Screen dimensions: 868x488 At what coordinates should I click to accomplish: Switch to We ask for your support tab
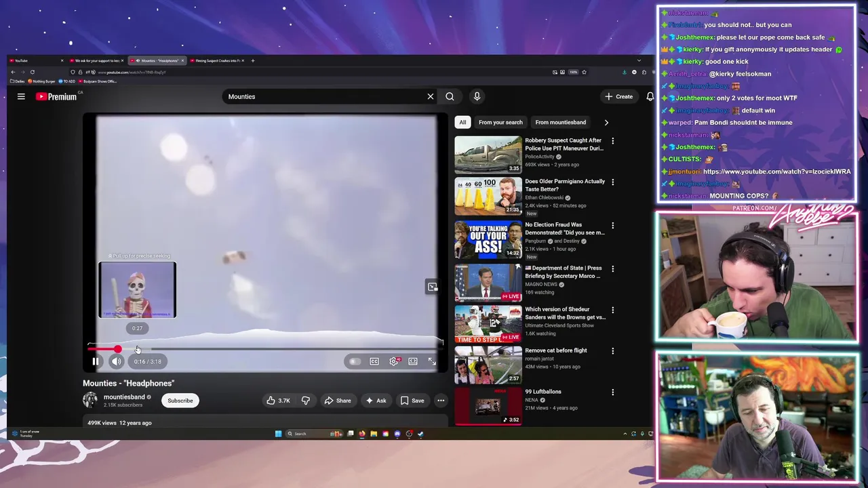tap(97, 60)
